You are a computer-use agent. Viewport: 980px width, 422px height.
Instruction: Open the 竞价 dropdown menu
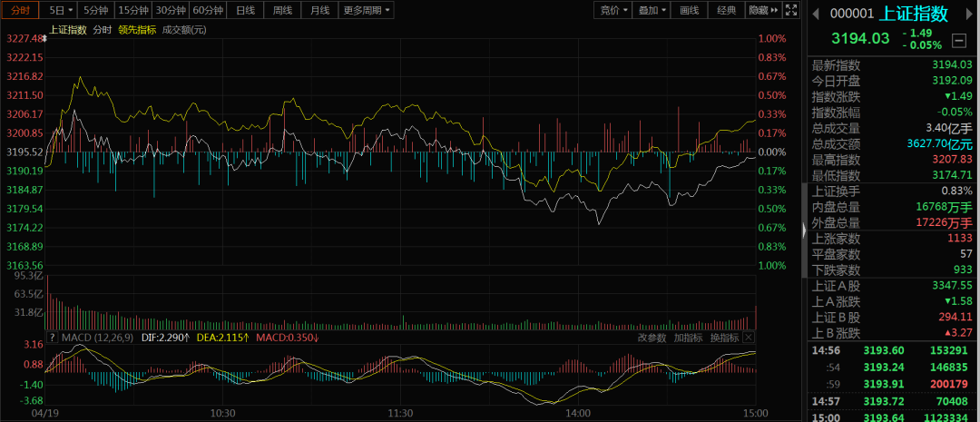click(x=612, y=10)
